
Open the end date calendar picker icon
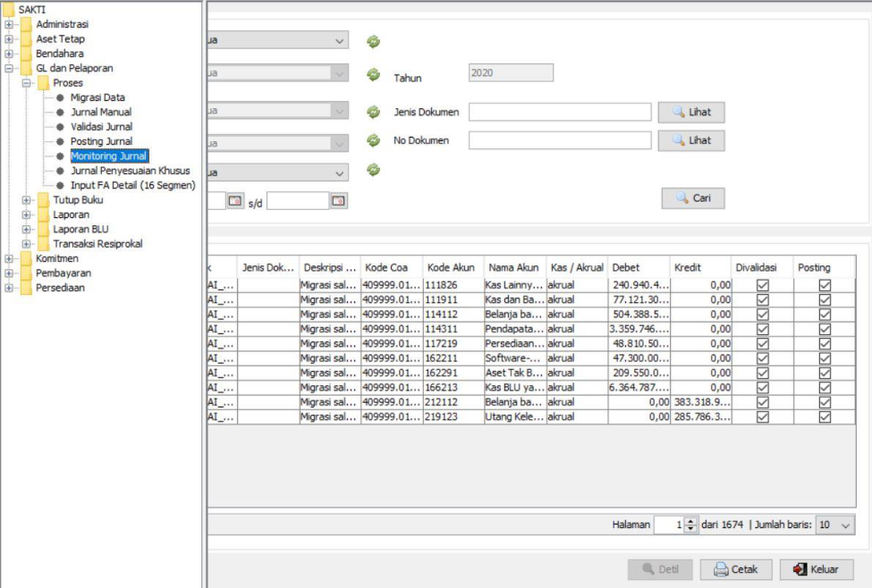[x=338, y=201]
